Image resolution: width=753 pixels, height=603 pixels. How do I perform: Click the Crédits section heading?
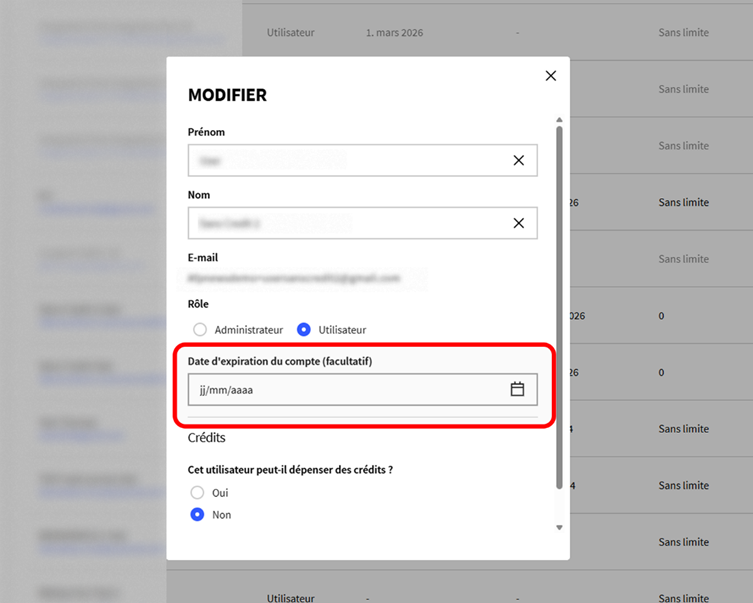[207, 438]
